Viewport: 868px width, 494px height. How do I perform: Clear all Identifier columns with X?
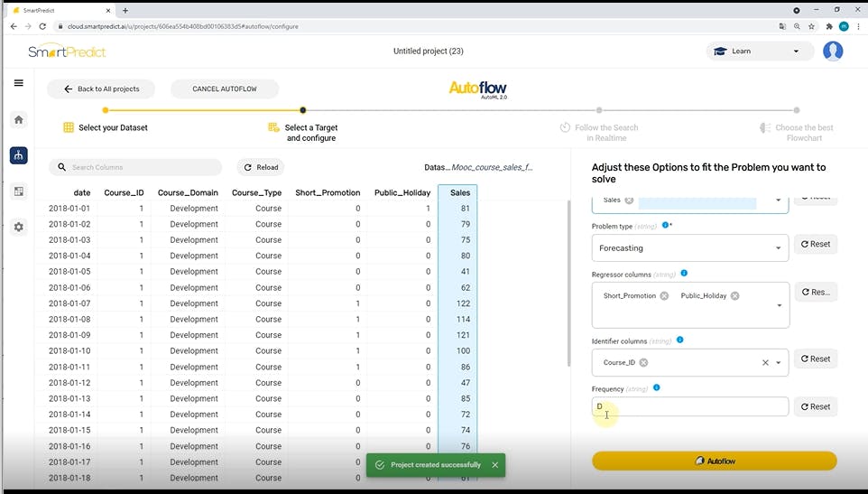[x=765, y=363]
